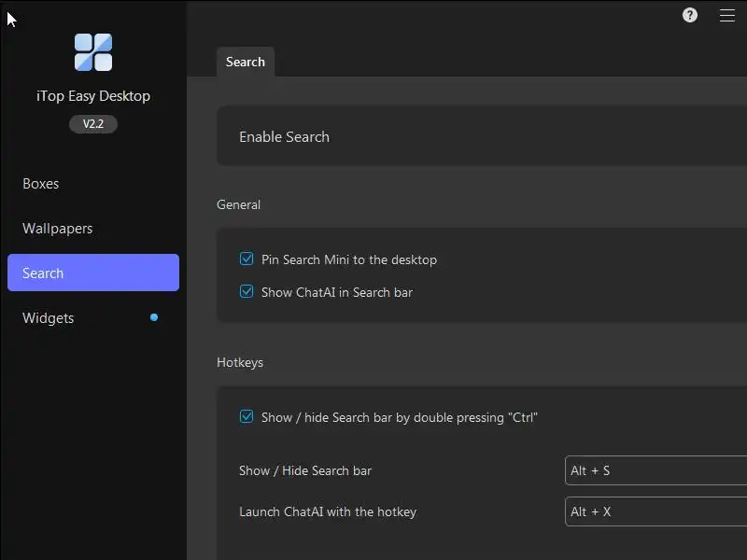Click the iTop Easy Desktop title text
Screen dimensions: 747x560
93,96
